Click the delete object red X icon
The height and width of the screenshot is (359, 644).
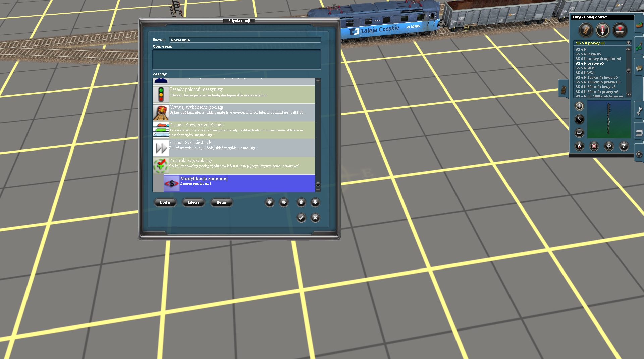(x=594, y=146)
